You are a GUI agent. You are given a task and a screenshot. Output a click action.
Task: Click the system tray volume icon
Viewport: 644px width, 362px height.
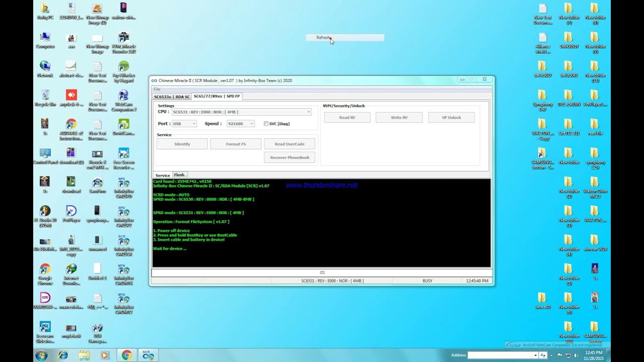tap(576, 355)
